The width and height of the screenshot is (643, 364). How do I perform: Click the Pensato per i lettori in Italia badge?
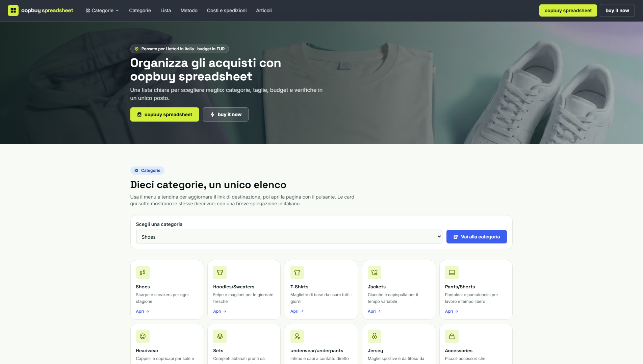pyautogui.click(x=180, y=49)
